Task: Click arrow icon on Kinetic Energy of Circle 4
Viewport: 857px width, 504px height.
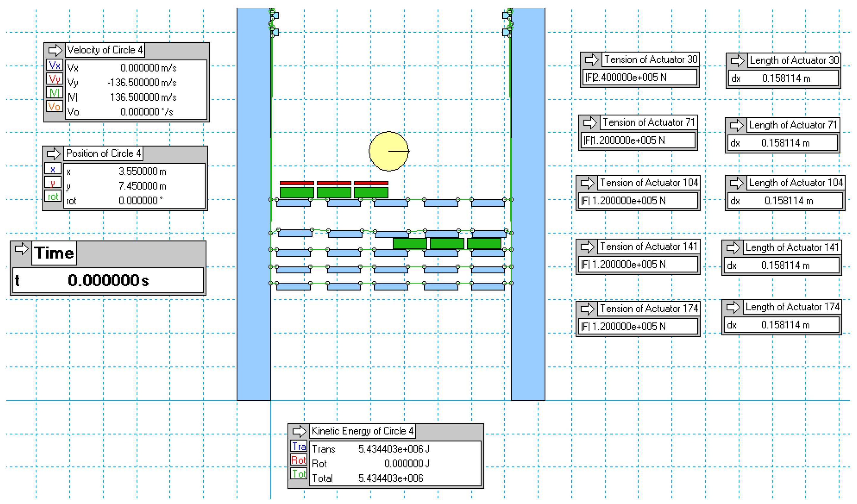Action: pos(299,432)
